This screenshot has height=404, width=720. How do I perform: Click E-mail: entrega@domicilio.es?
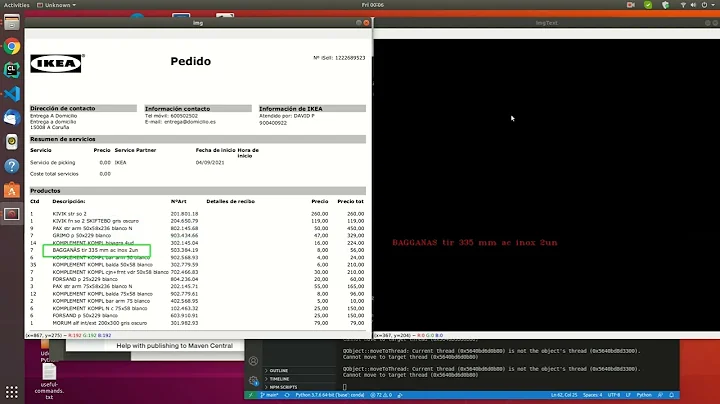[180, 122]
